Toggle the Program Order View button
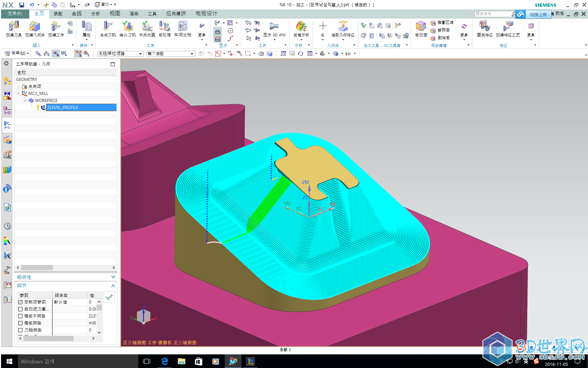588x368 pixels. click(38, 54)
